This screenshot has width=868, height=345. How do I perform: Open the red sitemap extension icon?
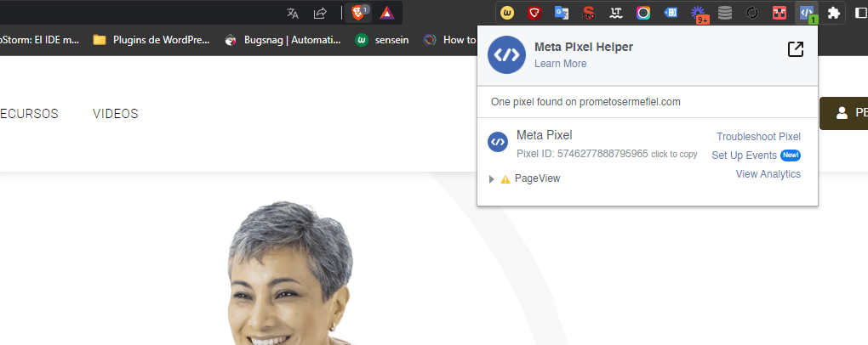[779, 13]
